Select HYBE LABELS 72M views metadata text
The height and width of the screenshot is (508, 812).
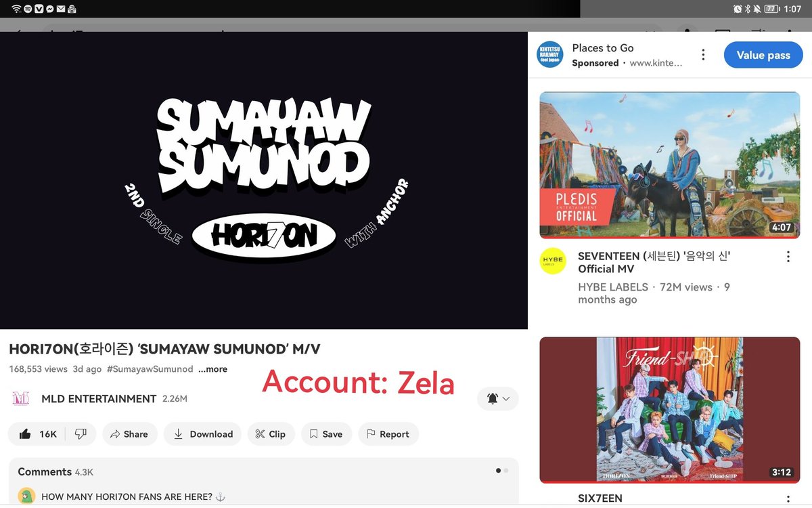click(654, 293)
